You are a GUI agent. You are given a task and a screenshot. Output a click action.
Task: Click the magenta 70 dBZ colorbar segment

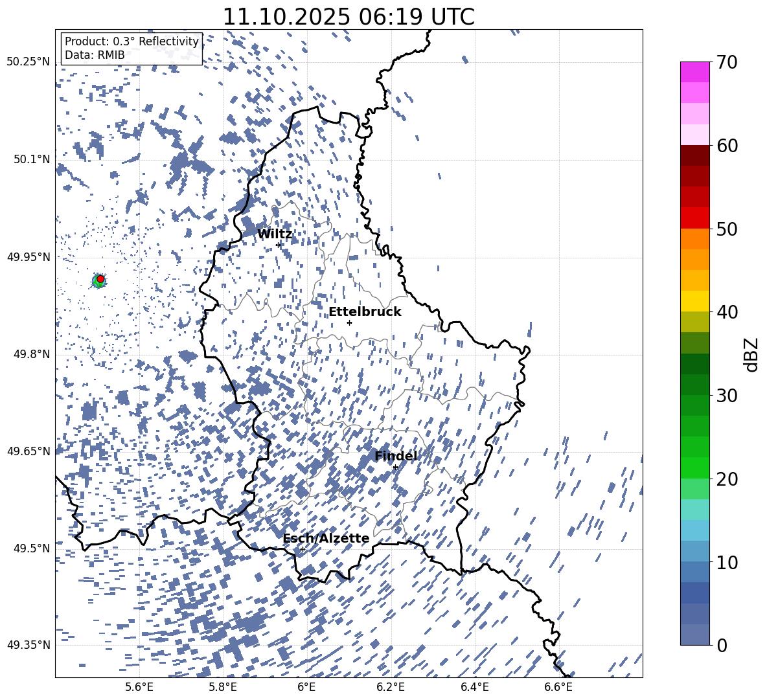[694, 72]
